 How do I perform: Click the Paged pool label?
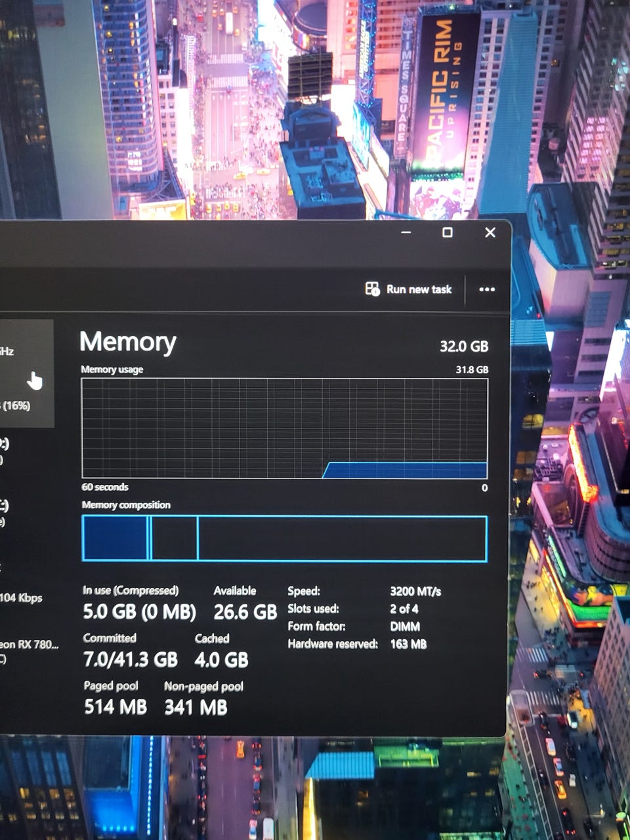[111, 686]
